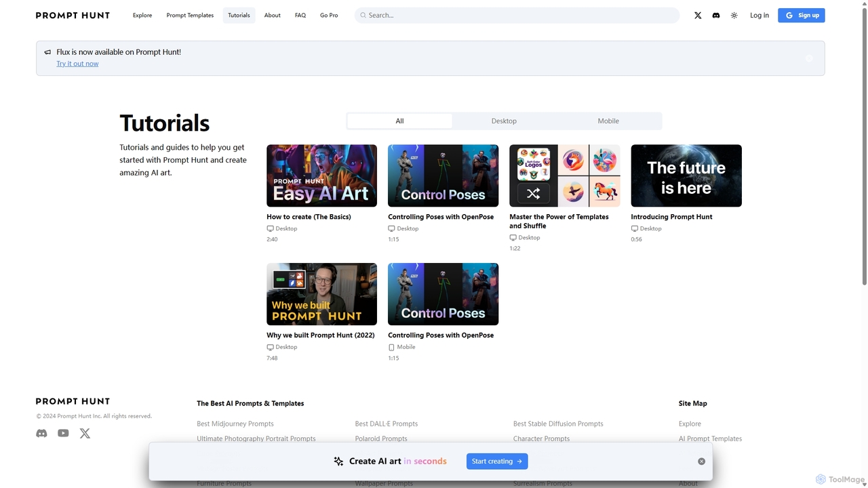This screenshot has height=488, width=868.
Task: Open footer Discord icon
Action: pos(41,433)
